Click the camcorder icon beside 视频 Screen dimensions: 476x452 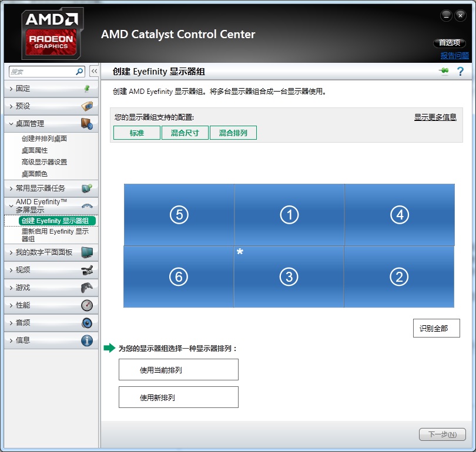[x=87, y=270]
